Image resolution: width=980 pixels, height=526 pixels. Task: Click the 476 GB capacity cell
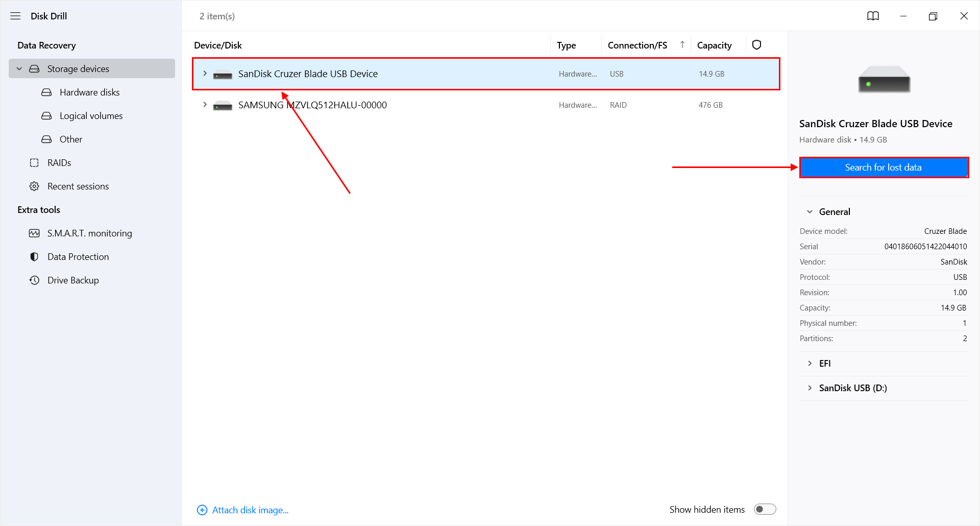710,105
